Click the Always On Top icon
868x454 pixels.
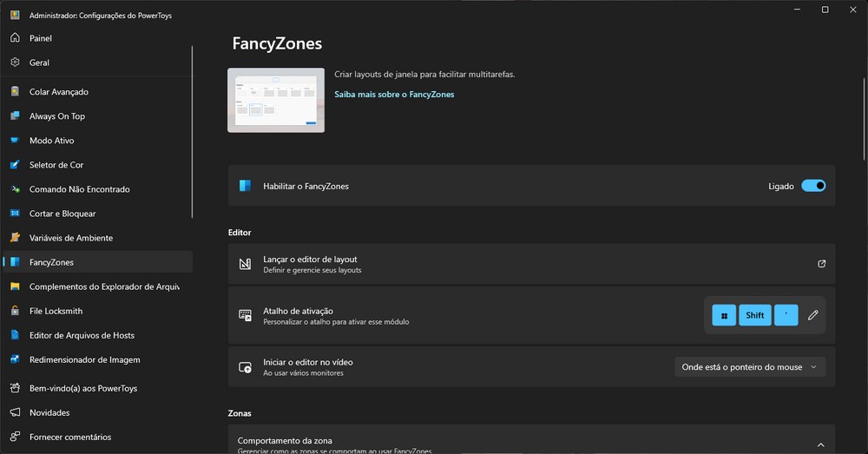click(x=15, y=116)
